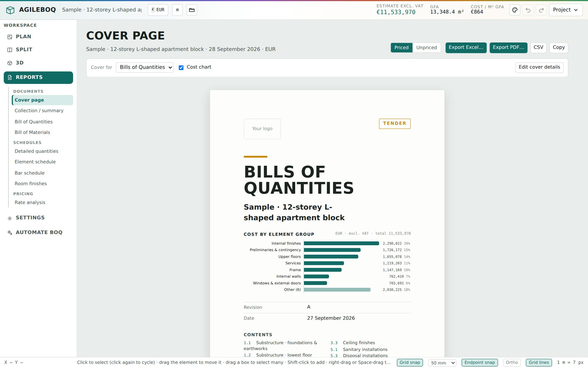588x368 pixels.
Task: Open the Bill of Materials report
Action: pyautogui.click(x=42, y=132)
